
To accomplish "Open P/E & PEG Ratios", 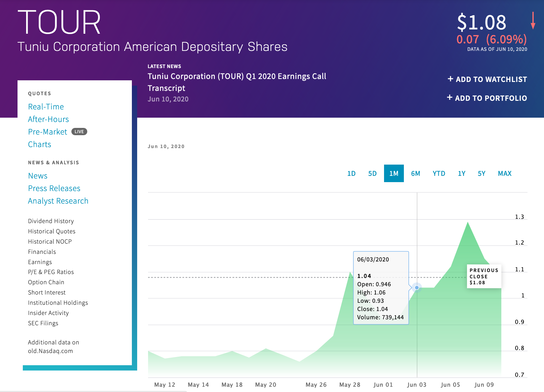I will coord(51,272).
